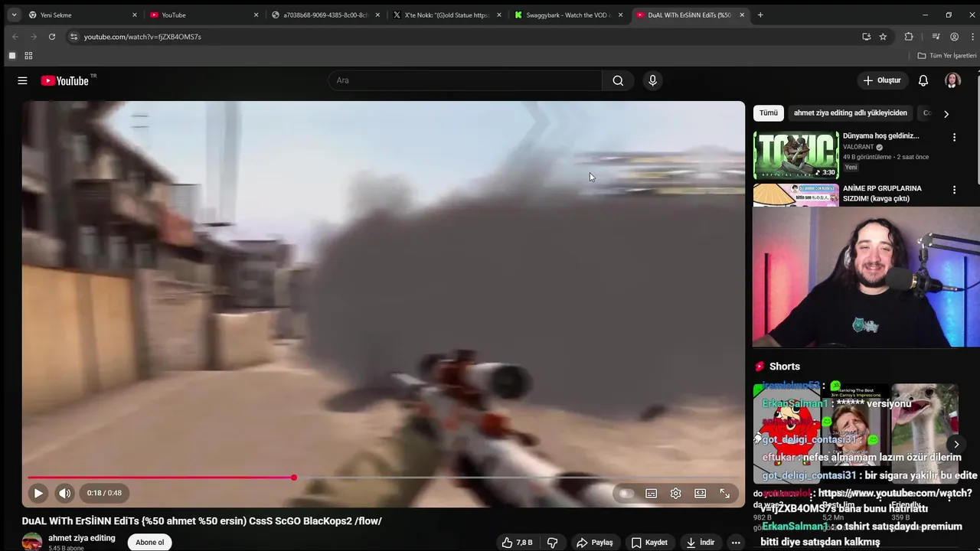
Task: Open the Chrome extensions puzzle icon
Action: coord(909,37)
